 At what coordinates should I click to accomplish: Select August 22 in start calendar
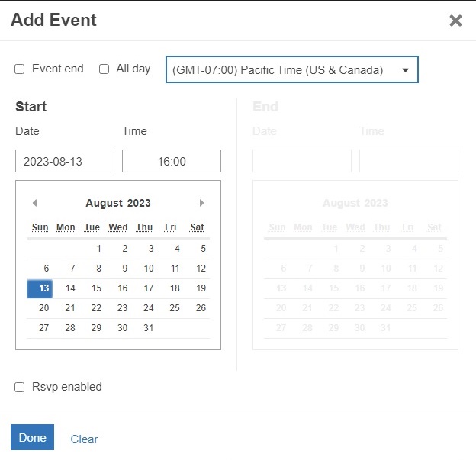96,308
